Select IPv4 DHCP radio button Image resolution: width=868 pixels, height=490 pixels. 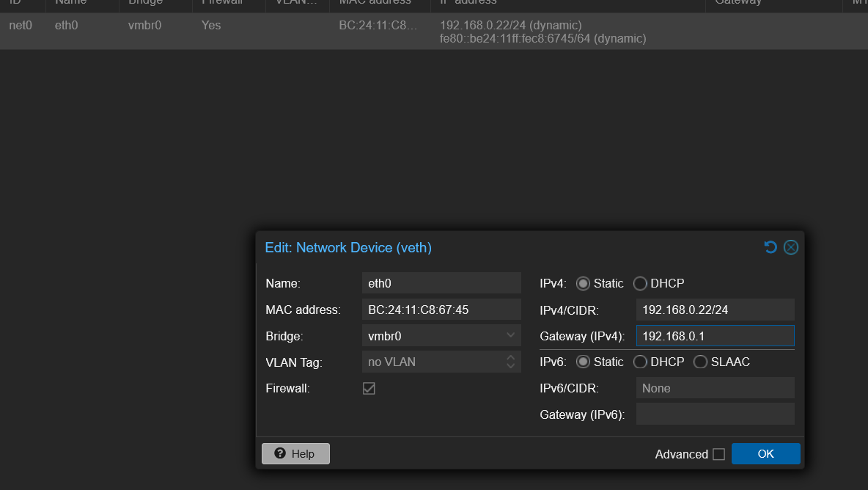(640, 283)
